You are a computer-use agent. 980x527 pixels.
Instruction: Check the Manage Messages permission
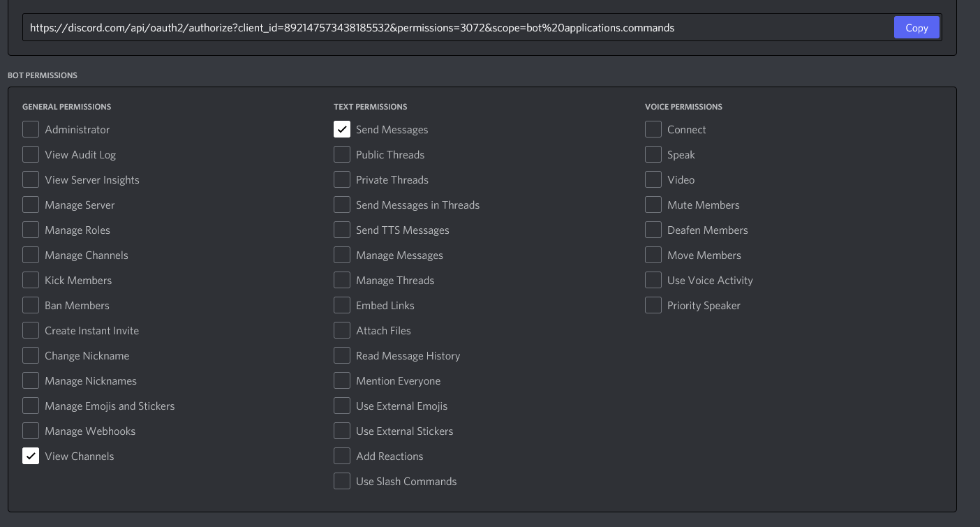point(342,255)
